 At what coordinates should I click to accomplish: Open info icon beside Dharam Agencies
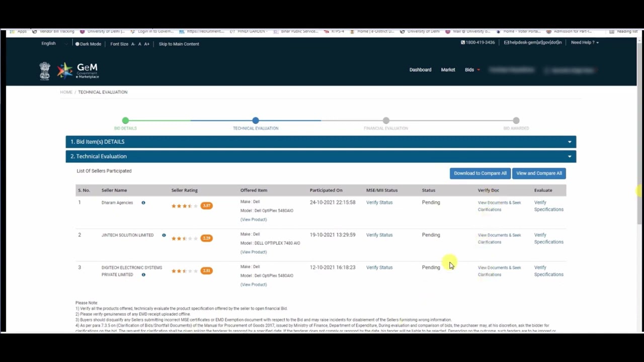click(143, 203)
